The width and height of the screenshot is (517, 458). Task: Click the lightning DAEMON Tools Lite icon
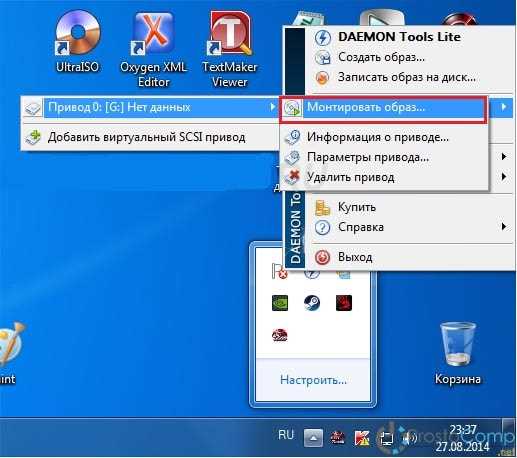322,37
